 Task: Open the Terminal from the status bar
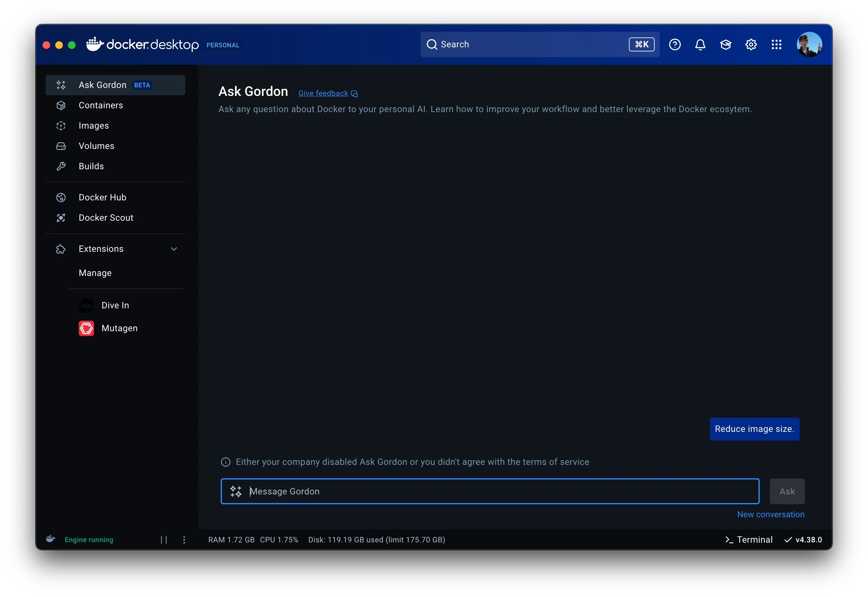(x=749, y=540)
